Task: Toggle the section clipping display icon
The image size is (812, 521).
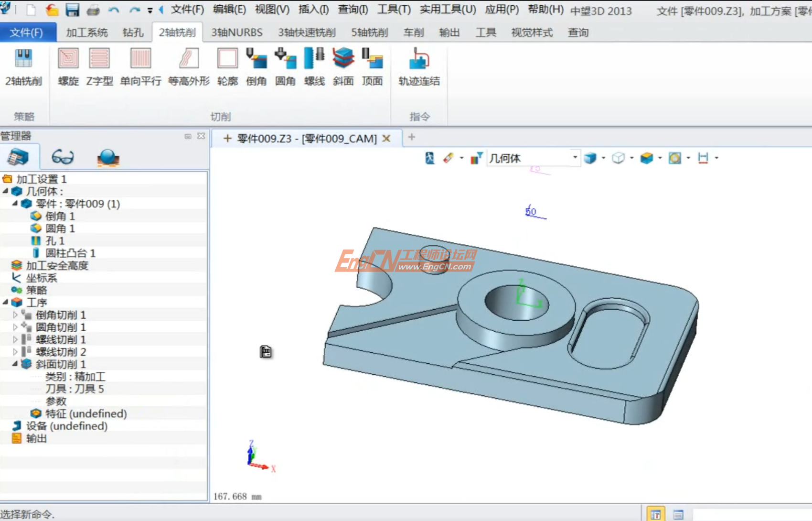Action: (x=675, y=158)
